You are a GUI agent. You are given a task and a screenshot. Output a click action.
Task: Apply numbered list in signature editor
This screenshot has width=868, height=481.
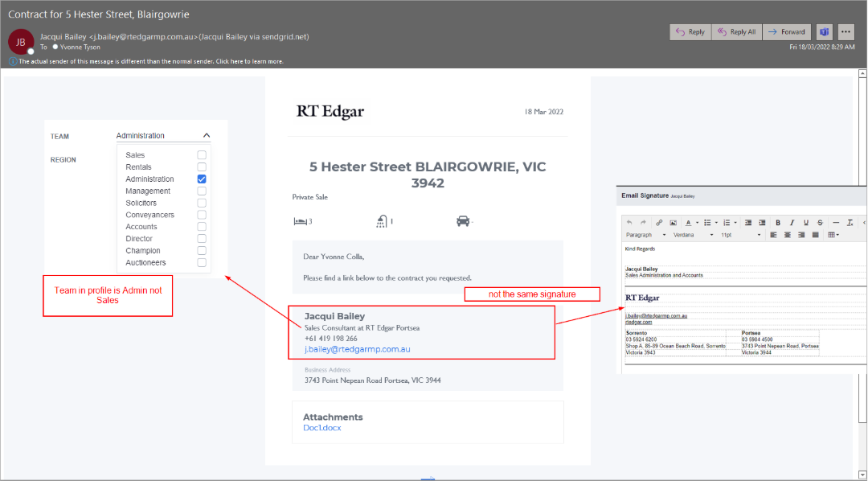pyautogui.click(x=727, y=223)
